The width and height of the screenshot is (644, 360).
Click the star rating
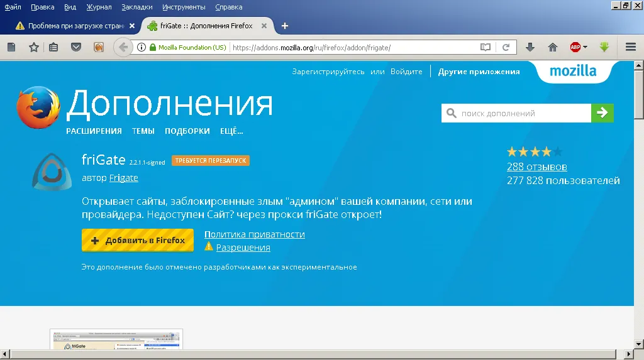point(535,152)
